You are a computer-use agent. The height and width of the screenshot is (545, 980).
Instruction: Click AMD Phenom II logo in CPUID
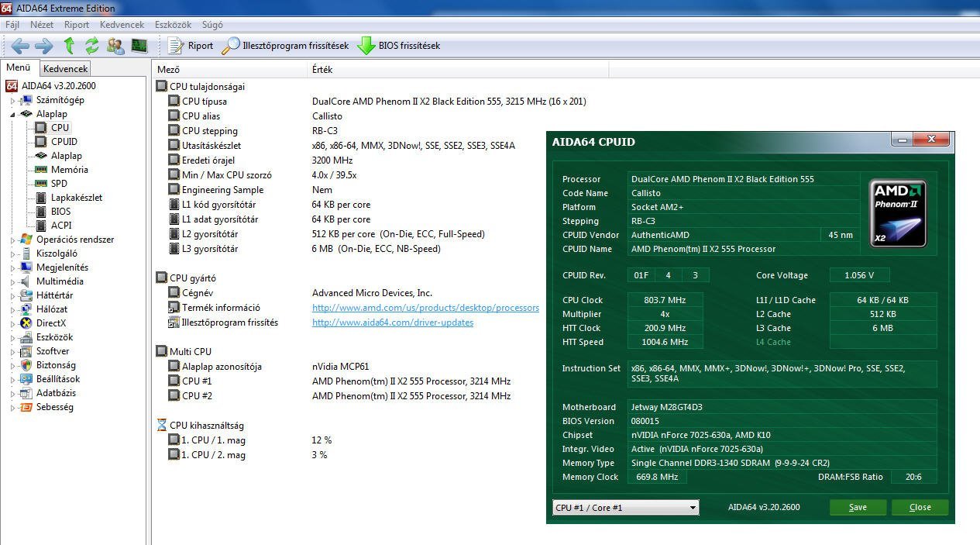[x=898, y=213]
